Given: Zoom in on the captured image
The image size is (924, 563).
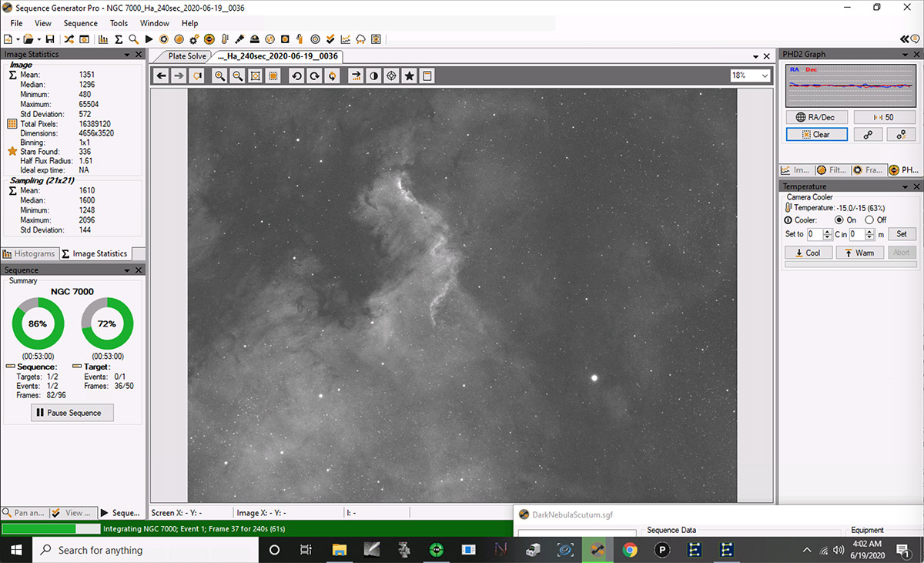Looking at the screenshot, I should 219,75.
